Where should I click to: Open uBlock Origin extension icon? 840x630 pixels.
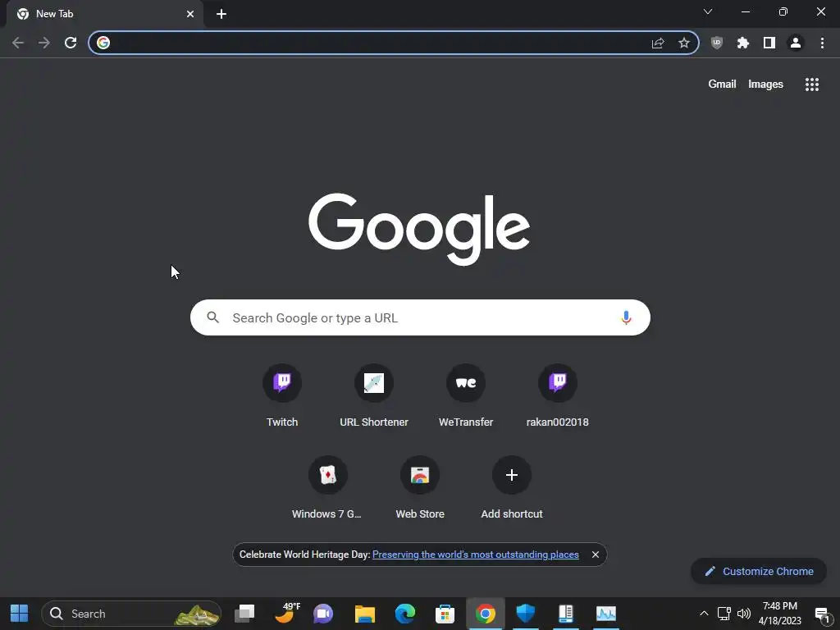pyautogui.click(x=716, y=43)
